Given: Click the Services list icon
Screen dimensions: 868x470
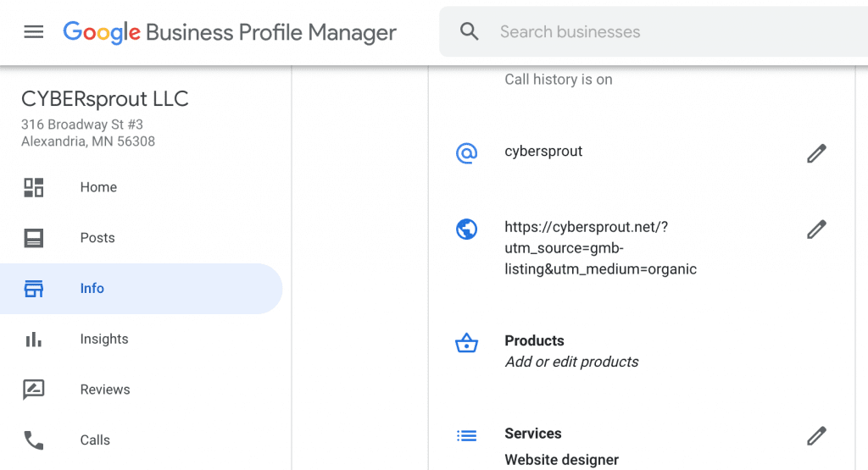Looking at the screenshot, I should pos(467,436).
